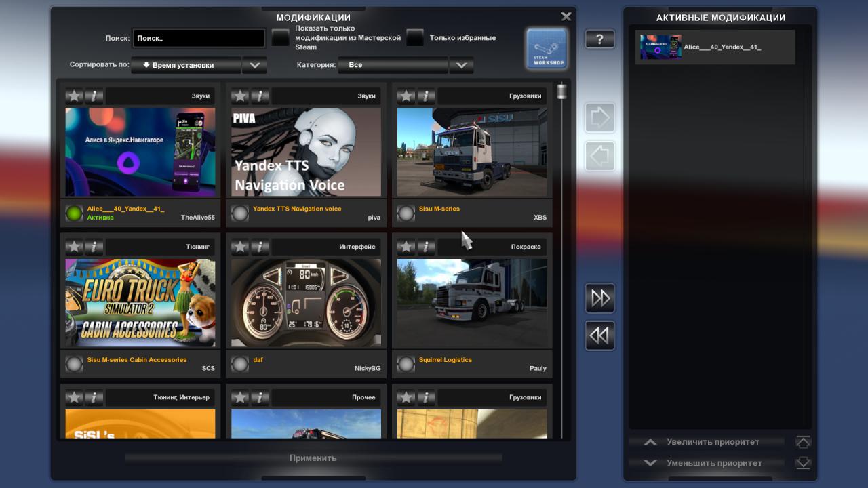Click the chevron arrow beside sort dropdown
Screen dimensions: 868x488
tap(254, 65)
